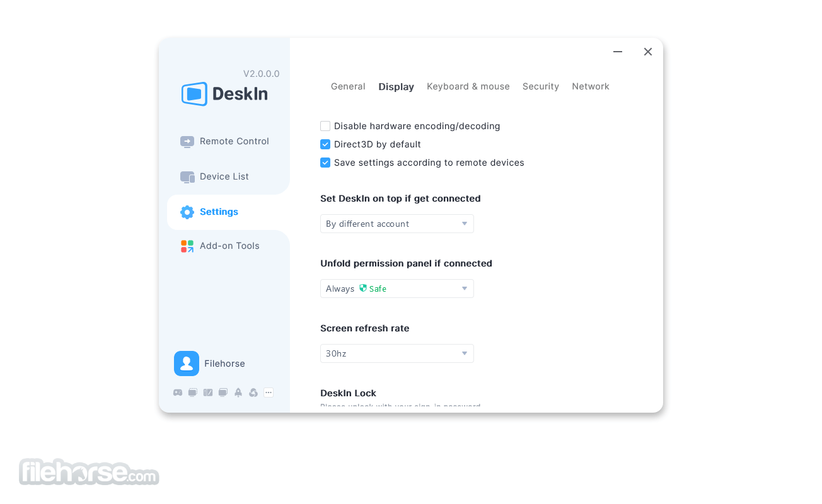Open Remote Control in the sidebar
The image size is (822, 504).
(224, 141)
